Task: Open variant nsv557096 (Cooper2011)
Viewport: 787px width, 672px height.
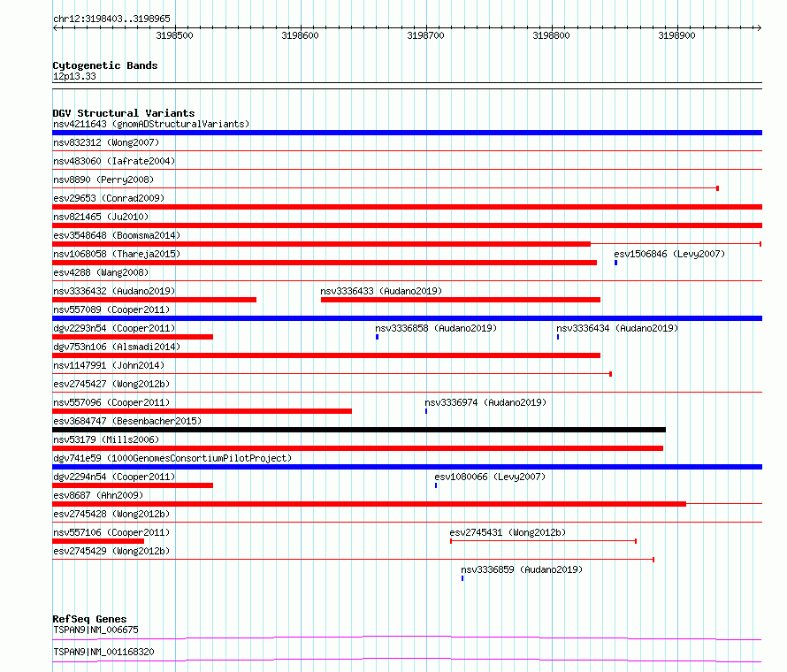Action: pyautogui.click(x=111, y=402)
